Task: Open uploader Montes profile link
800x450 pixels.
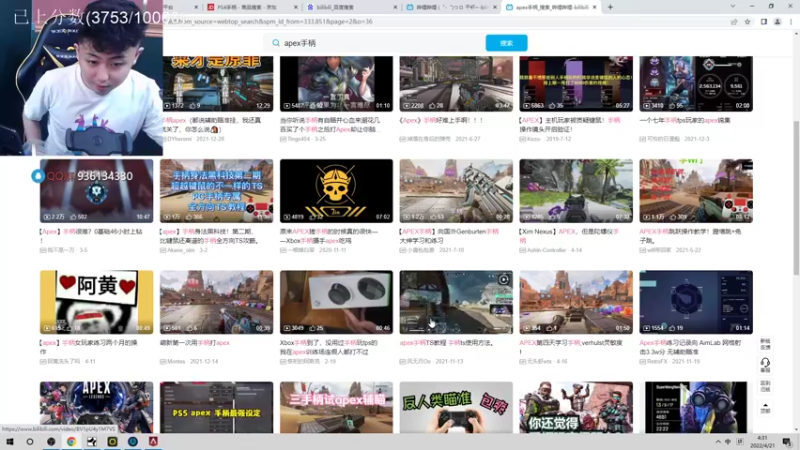Action: [176, 361]
